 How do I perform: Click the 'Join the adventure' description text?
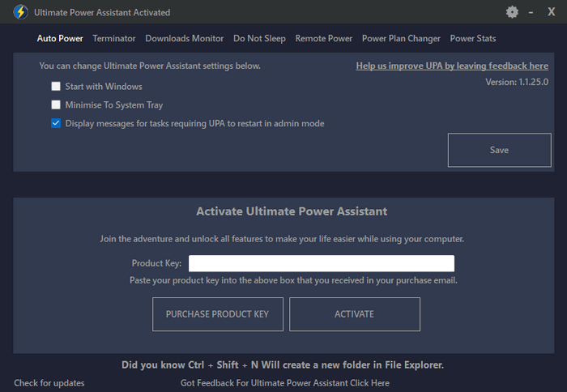click(282, 239)
